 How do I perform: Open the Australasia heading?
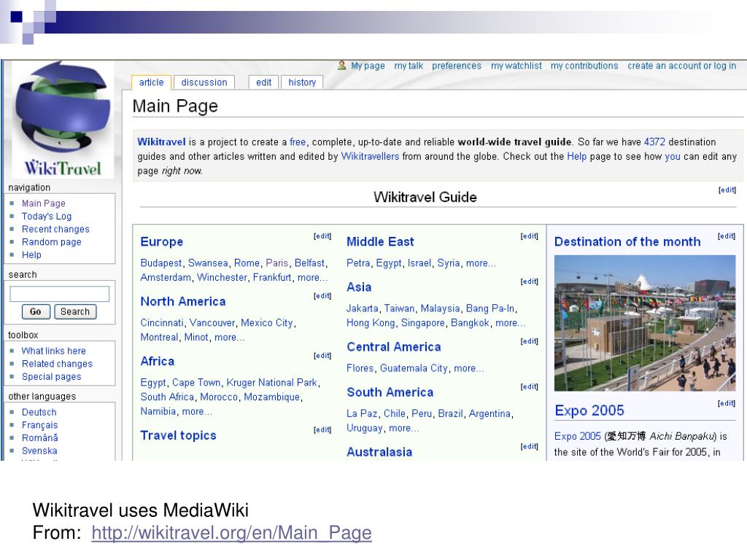coord(379,452)
